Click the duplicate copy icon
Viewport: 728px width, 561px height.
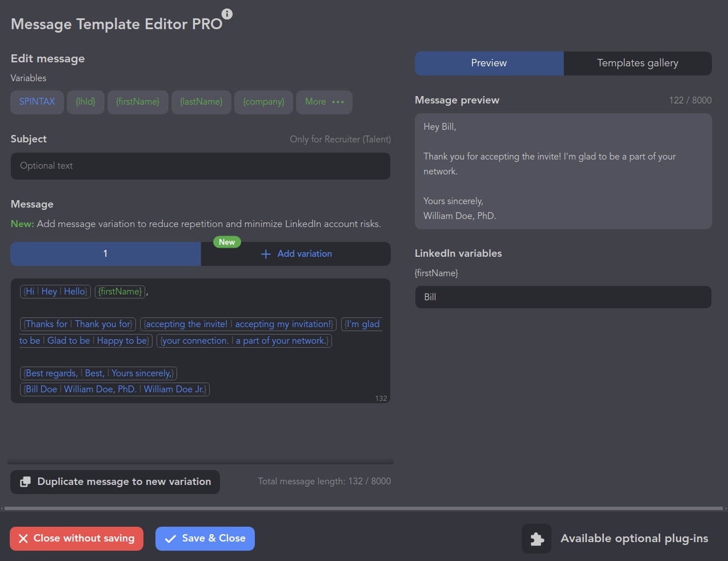coord(25,482)
